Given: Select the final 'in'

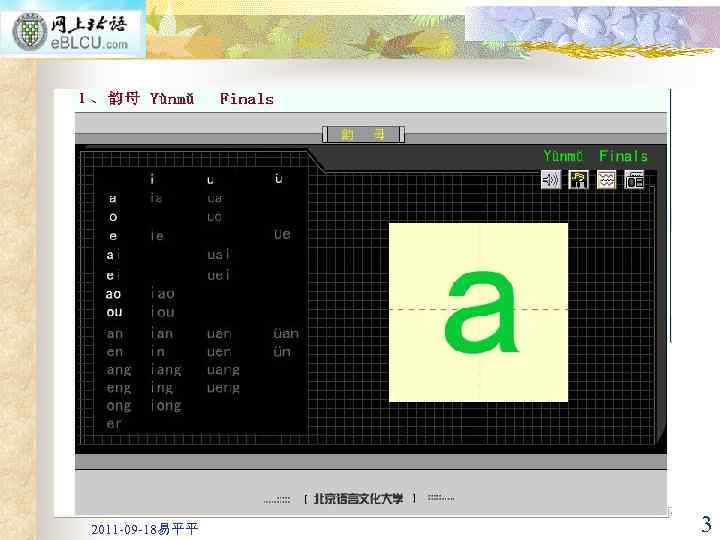Looking at the screenshot, I should tap(158, 352).
